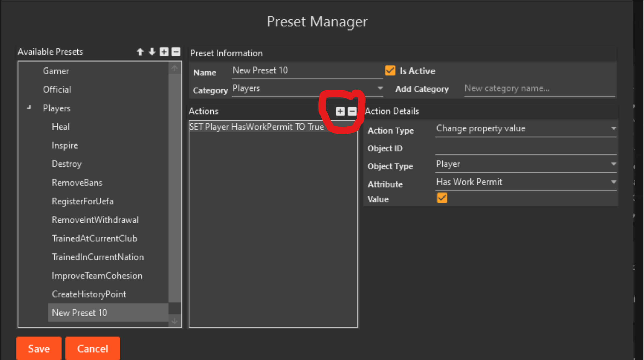Click presets list scroll-up arrow
The image size is (644, 360).
pyautogui.click(x=175, y=69)
